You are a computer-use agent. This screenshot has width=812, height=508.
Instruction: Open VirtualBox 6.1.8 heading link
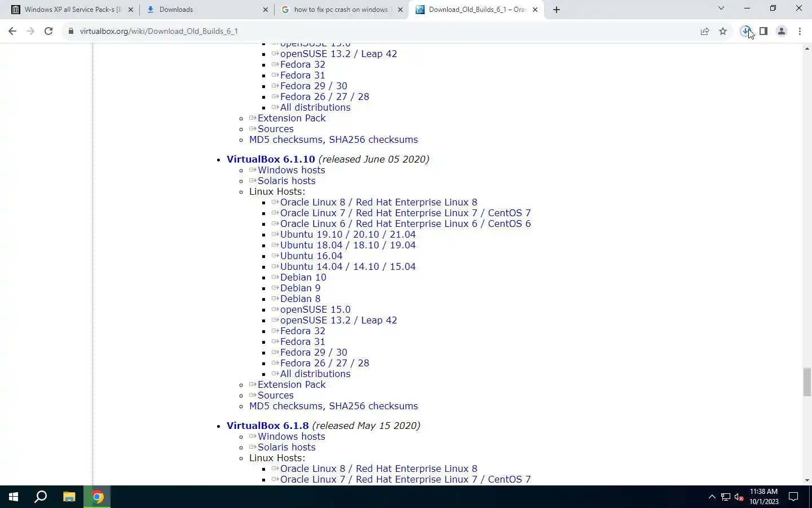(x=268, y=426)
